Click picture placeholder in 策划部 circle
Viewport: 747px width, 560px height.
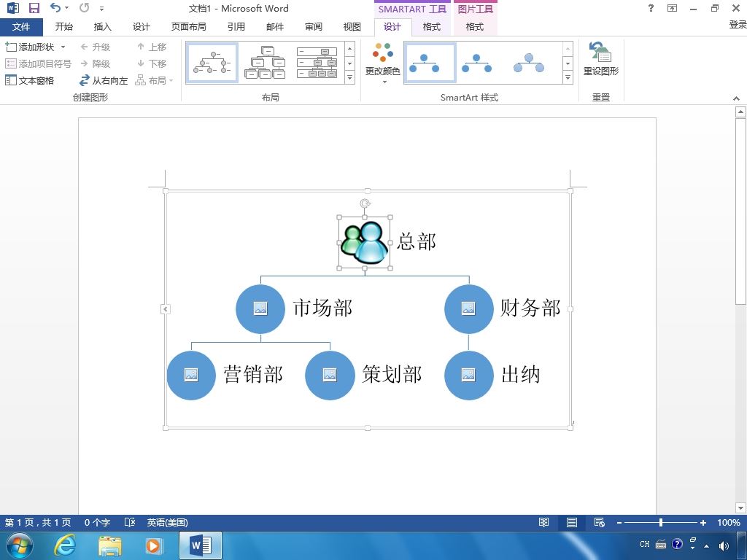click(x=330, y=375)
